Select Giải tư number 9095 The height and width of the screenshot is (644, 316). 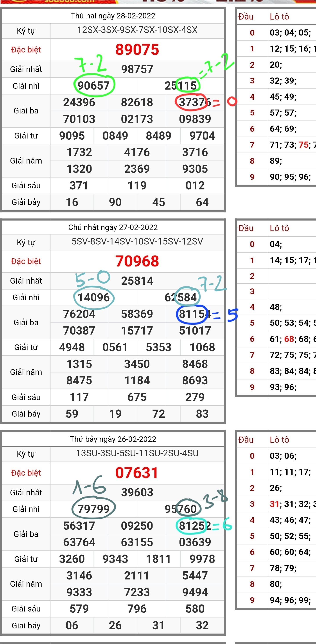pos(72,136)
